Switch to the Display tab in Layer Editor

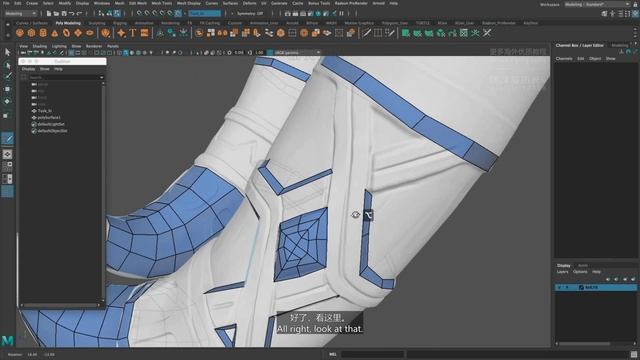pyautogui.click(x=564, y=266)
